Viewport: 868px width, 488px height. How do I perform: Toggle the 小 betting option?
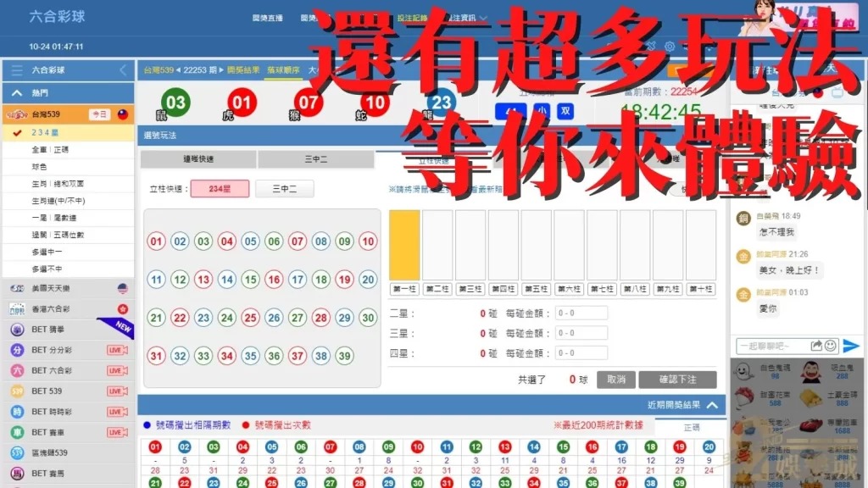(541, 109)
